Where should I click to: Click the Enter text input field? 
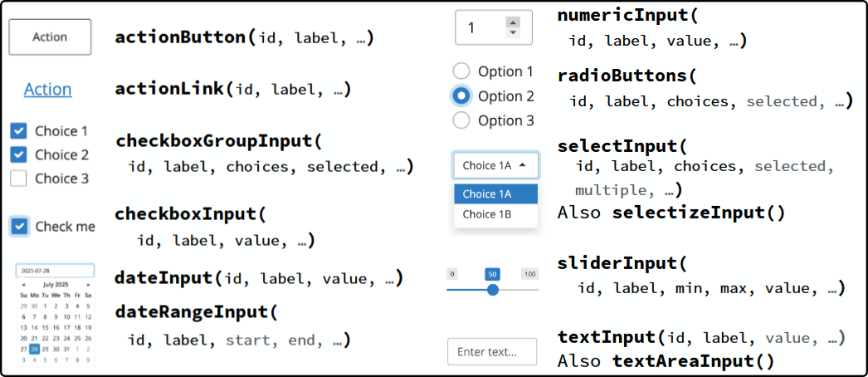pos(492,352)
